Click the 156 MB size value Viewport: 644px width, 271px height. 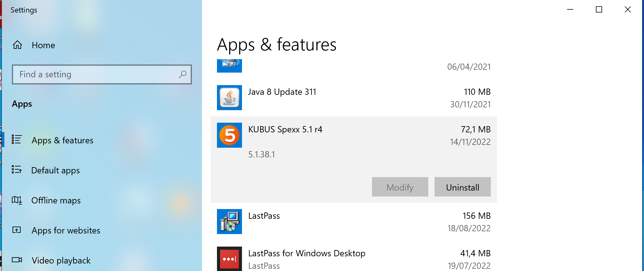[x=476, y=216]
